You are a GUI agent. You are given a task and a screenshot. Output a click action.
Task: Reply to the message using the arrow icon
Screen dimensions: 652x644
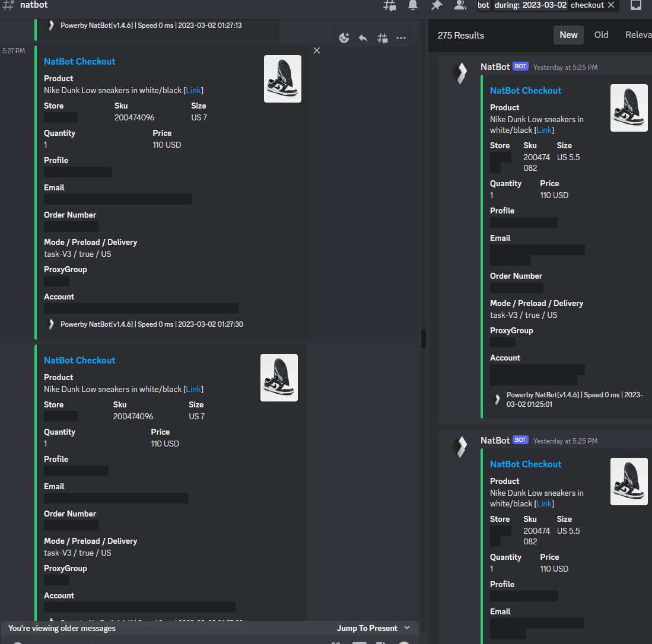click(363, 39)
